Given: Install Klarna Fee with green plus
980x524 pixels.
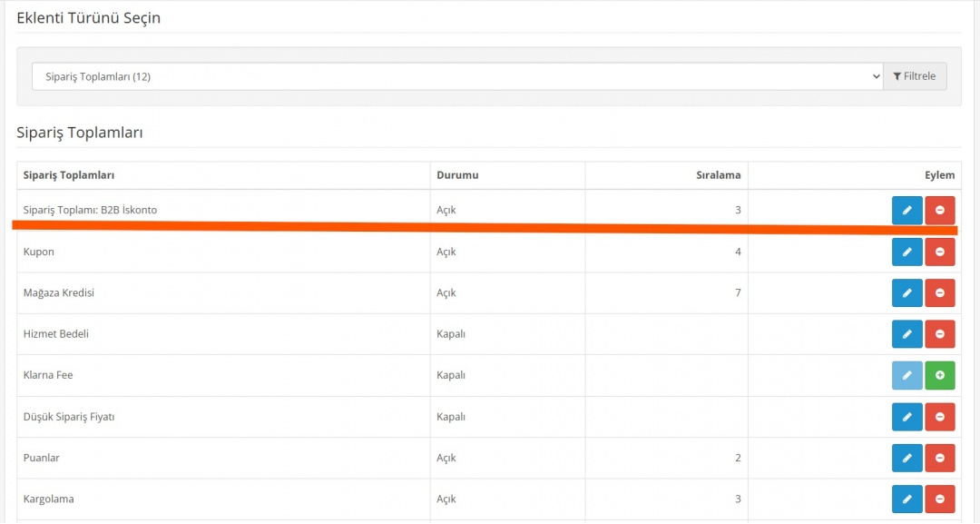Looking at the screenshot, I should 939,375.
